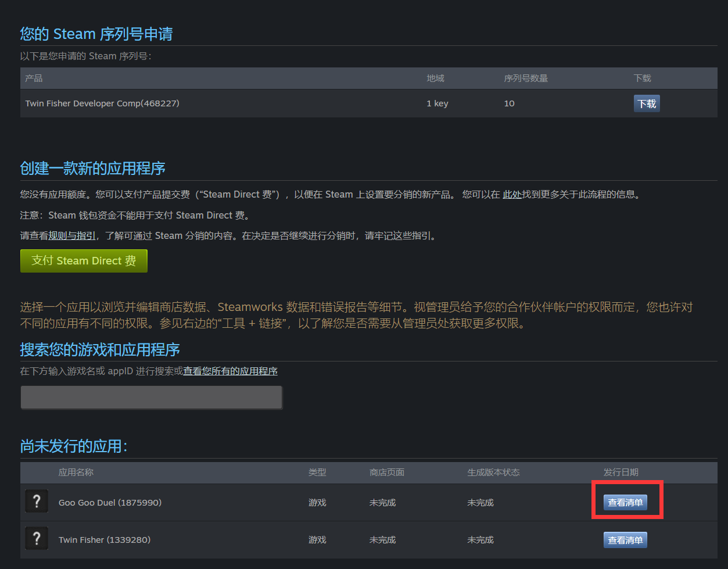This screenshot has width=728, height=569.
Task: Click the 商店页面 column header
Action: pyautogui.click(x=386, y=473)
